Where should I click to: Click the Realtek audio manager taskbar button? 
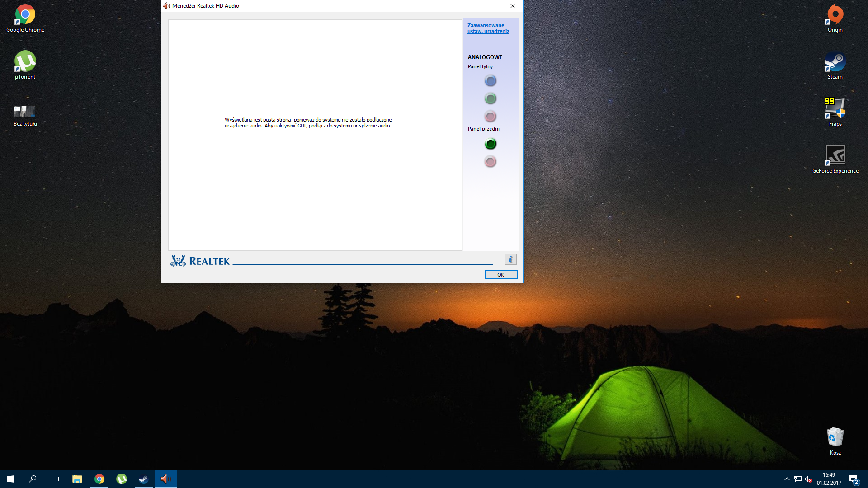click(165, 479)
